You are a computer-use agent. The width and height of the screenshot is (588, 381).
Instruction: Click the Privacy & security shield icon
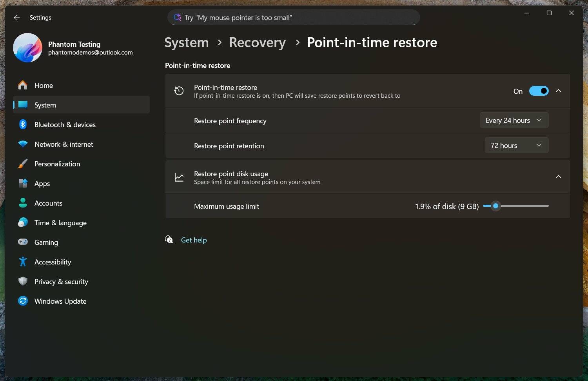(23, 281)
